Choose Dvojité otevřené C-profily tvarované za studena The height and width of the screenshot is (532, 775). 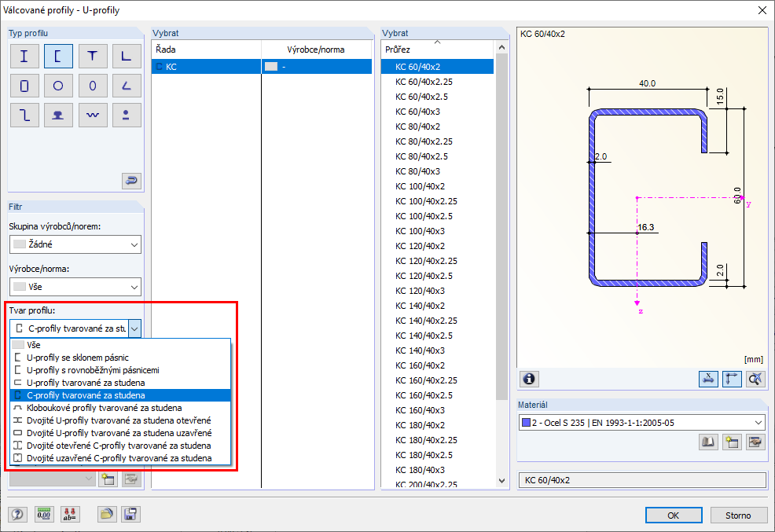click(x=120, y=446)
